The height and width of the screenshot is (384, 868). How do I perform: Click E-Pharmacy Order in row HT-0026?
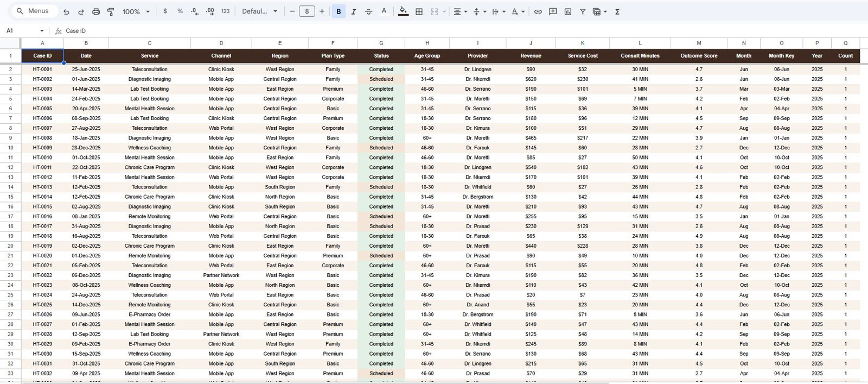click(150, 314)
